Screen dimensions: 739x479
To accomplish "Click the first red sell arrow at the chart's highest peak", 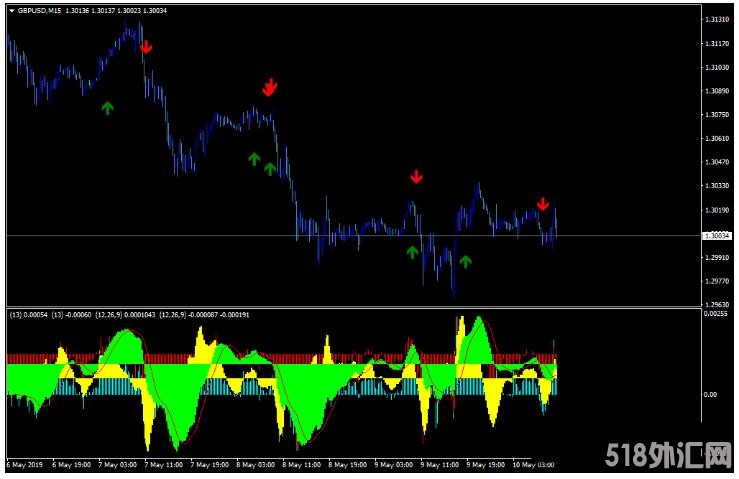I will click(x=146, y=46).
